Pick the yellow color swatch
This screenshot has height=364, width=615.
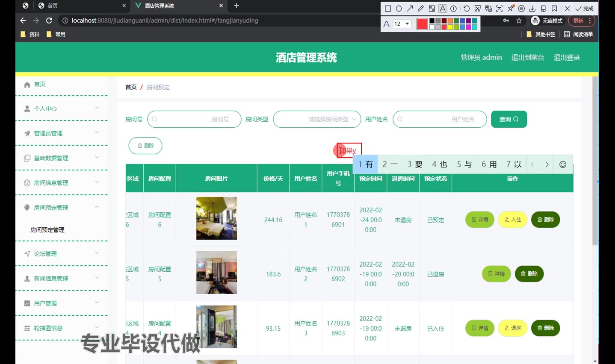(450, 27)
